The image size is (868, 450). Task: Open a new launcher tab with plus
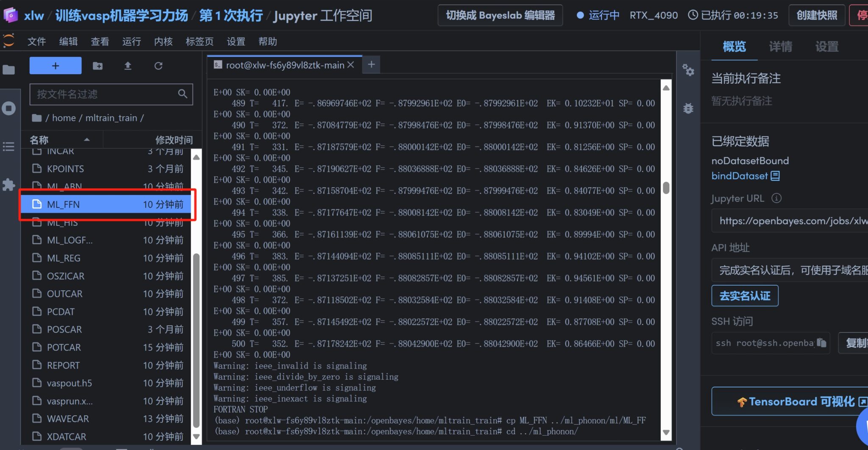(x=371, y=64)
